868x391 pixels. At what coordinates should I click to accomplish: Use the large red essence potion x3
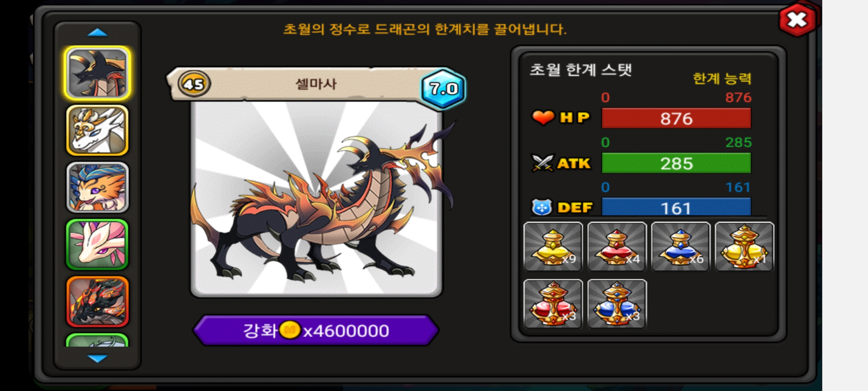(553, 304)
